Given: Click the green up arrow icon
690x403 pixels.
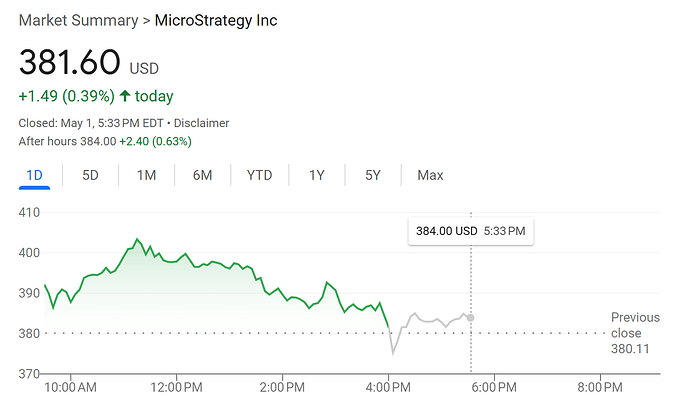Looking at the screenshot, I should click(x=125, y=97).
